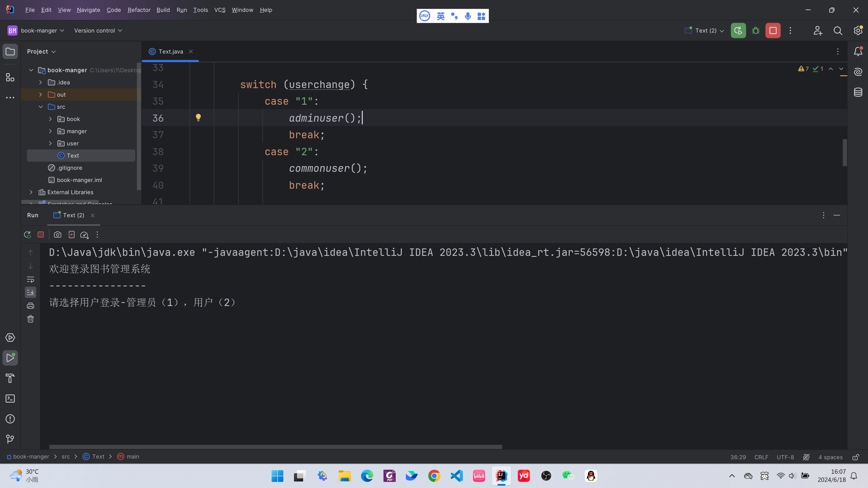Toggle read-only lock in status bar
The image size is (868, 488).
coord(856,457)
